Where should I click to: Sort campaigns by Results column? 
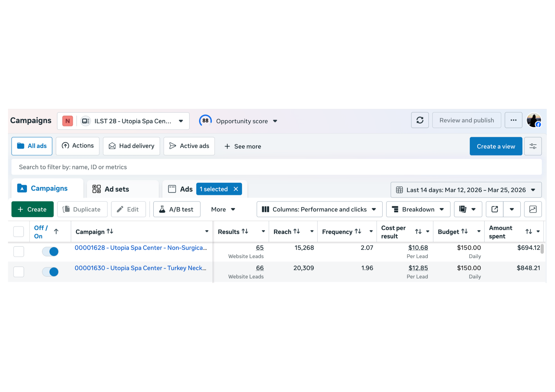(245, 231)
